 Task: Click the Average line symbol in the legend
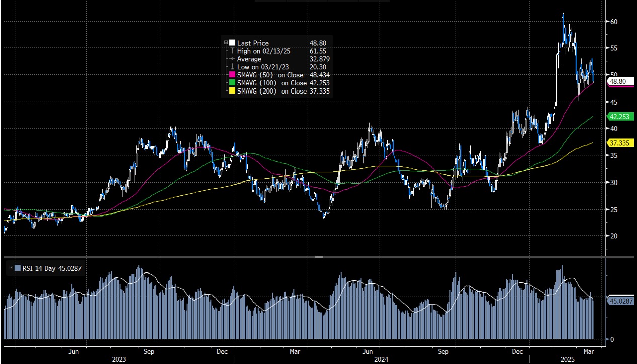tap(231, 59)
